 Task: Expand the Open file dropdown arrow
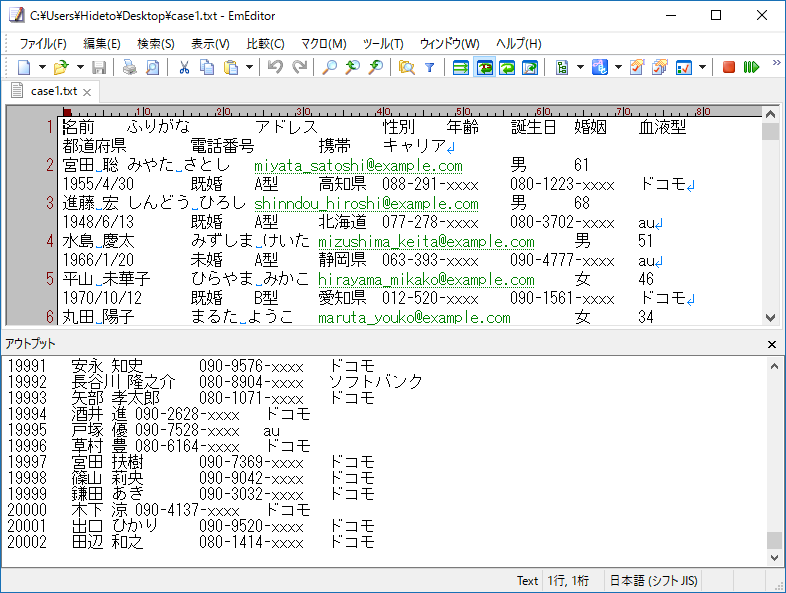[x=80, y=67]
